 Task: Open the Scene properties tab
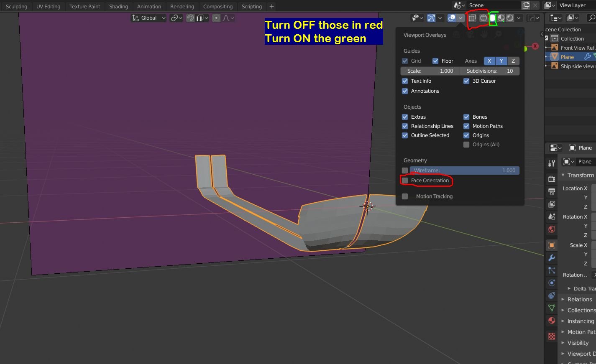(552, 216)
